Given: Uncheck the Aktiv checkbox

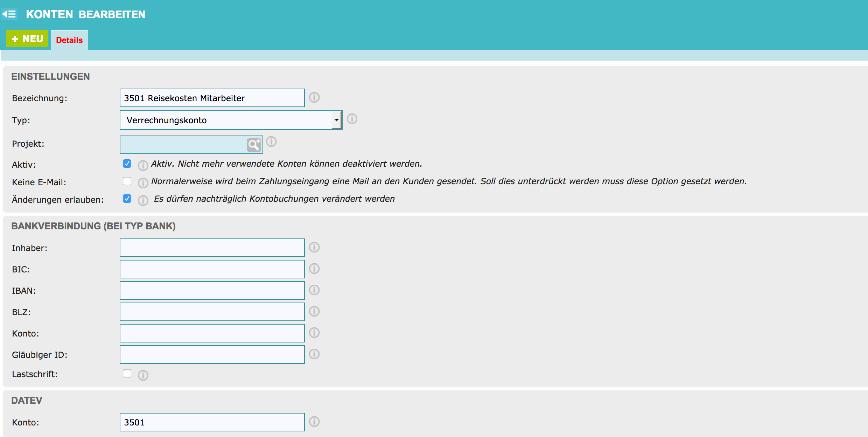Looking at the screenshot, I should click(127, 164).
